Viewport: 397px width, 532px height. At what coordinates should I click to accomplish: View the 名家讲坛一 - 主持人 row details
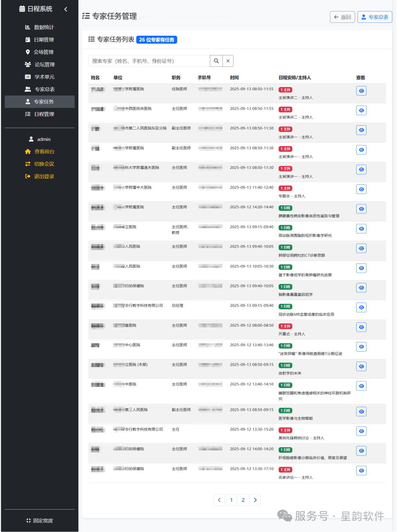[x=361, y=471]
